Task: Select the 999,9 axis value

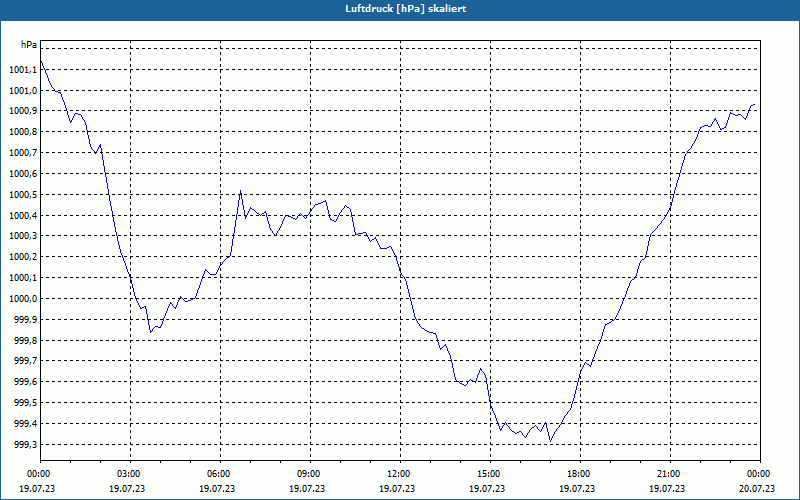Action: (x=26, y=320)
